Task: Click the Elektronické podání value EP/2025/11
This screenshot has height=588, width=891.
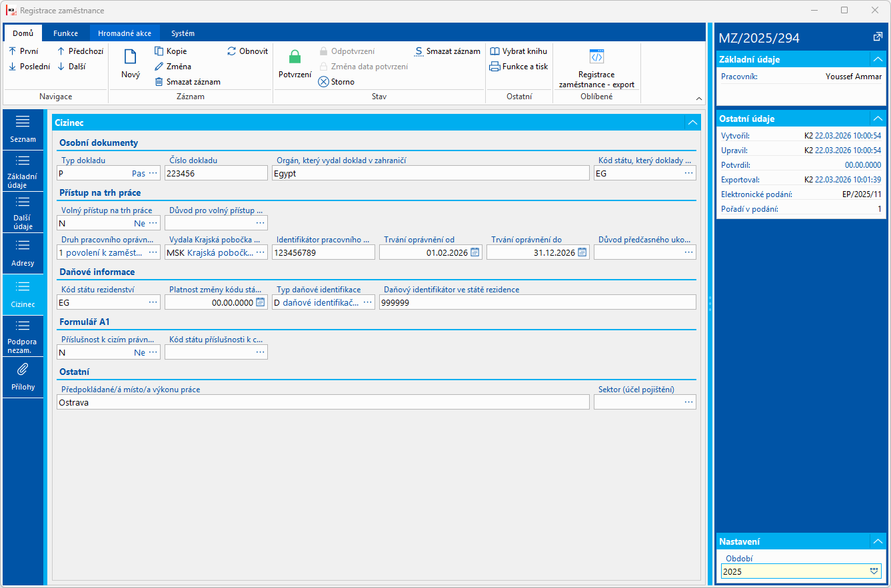Action: click(x=862, y=194)
